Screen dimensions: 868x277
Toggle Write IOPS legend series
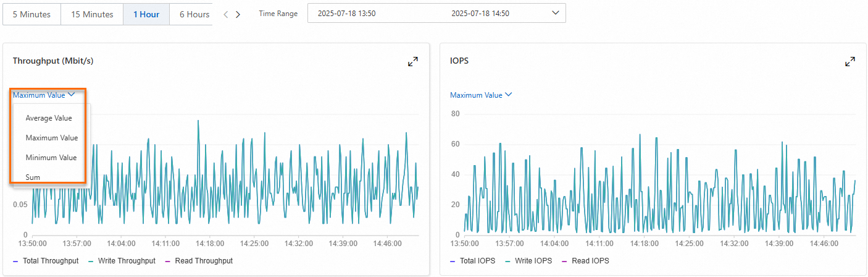pyautogui.click(x=528, y=261)
